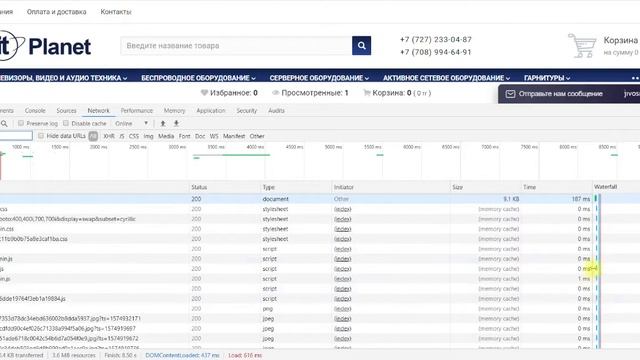The width and height of the screenshot is (640, 360).
Task: Click the small cart icon beside Корзина: 0
Action: (x=367, y=93)
